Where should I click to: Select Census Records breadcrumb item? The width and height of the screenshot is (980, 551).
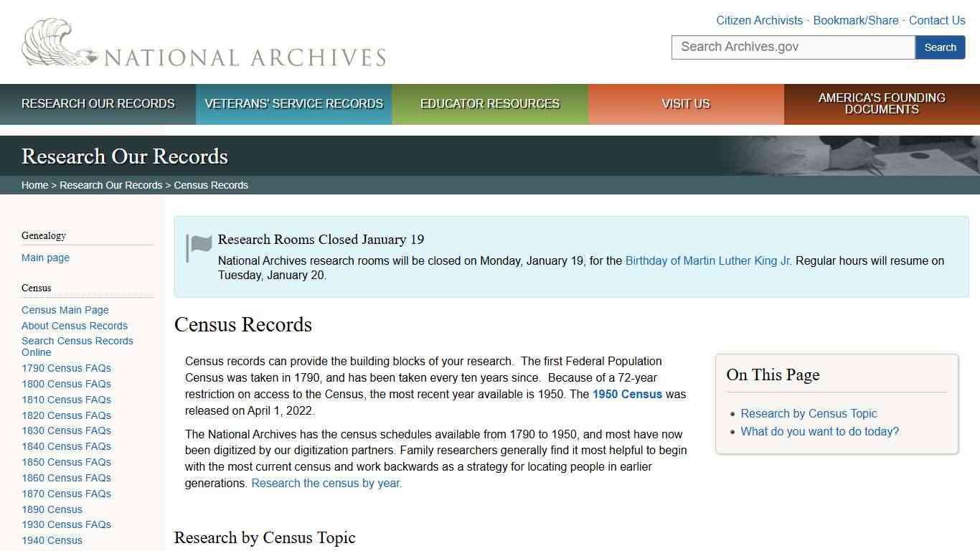[210, 184]
